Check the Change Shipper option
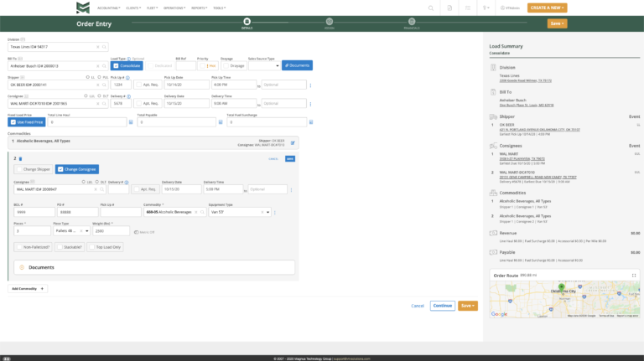Viewport: 644px width, 361px height. click(19, 169)
